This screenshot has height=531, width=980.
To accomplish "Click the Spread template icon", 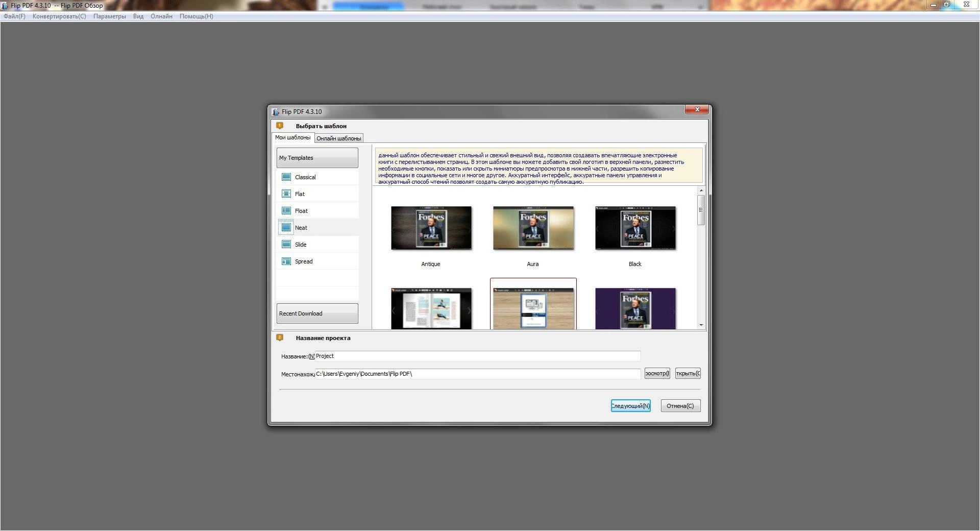I will pyautogui.click(x=286, y=261).
